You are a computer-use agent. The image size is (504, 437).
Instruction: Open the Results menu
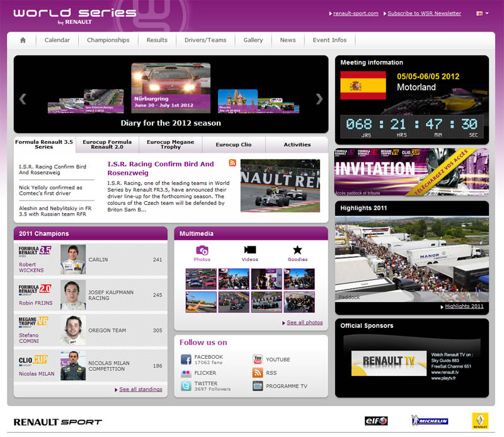(157, 40)
